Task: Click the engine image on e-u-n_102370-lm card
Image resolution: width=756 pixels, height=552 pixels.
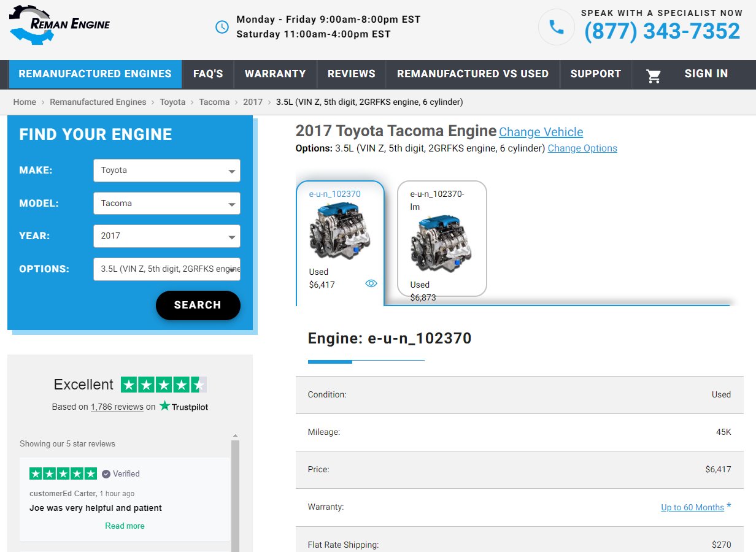Action: click(x=441, y=243)
